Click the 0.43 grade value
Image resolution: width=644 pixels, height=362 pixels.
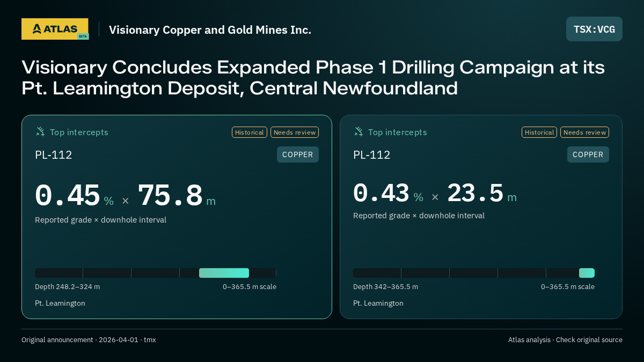[x=382, y=193]
